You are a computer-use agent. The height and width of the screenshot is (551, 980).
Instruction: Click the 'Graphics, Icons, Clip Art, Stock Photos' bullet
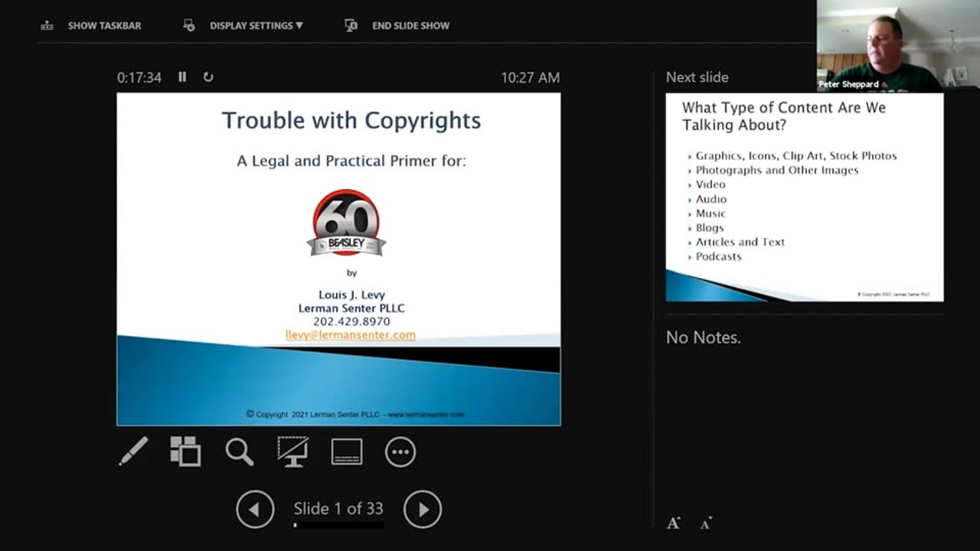[x=796, y=155]
